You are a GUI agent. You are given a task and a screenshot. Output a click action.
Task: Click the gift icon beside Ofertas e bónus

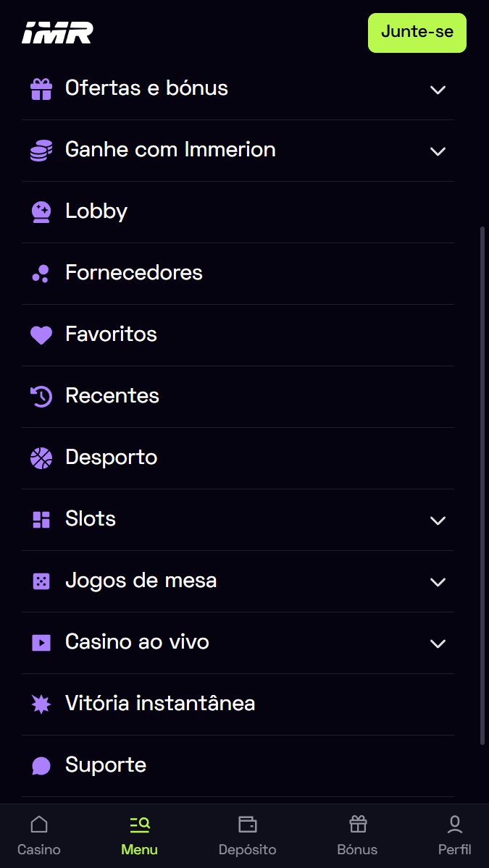(41, 89)
